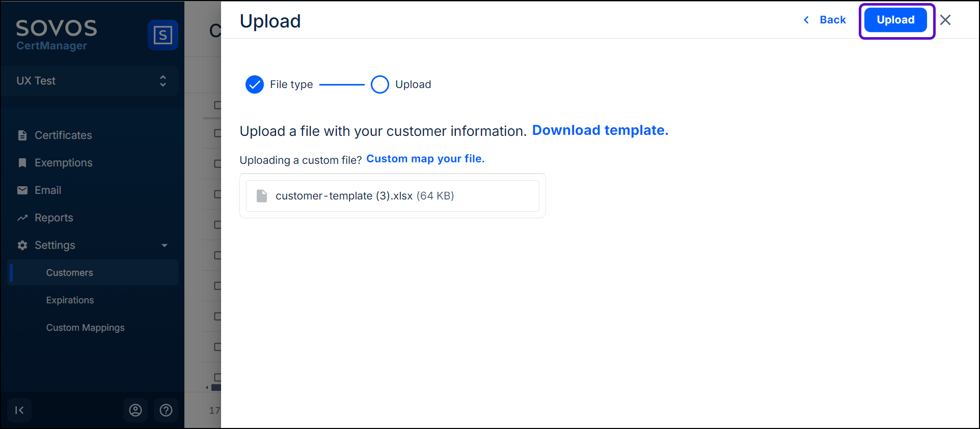Select the completed File type step circle
Screen dimensions: 980x429
(x=255, y=84)
